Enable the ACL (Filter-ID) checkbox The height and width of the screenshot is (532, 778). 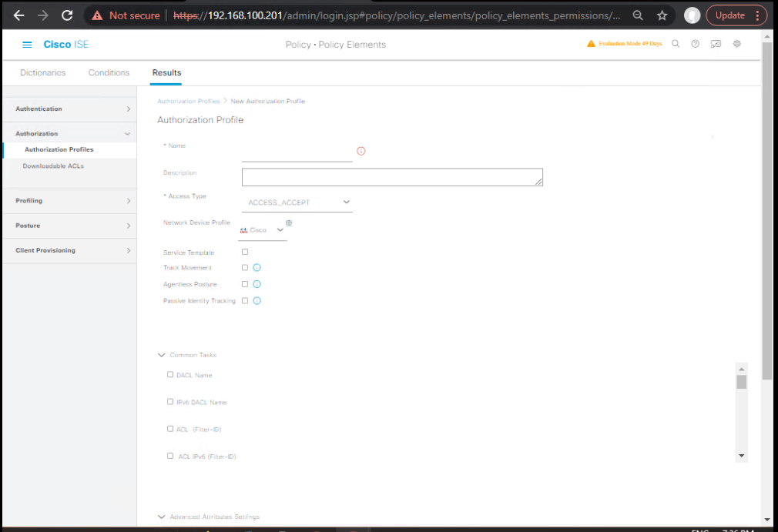tap(170, 429)
